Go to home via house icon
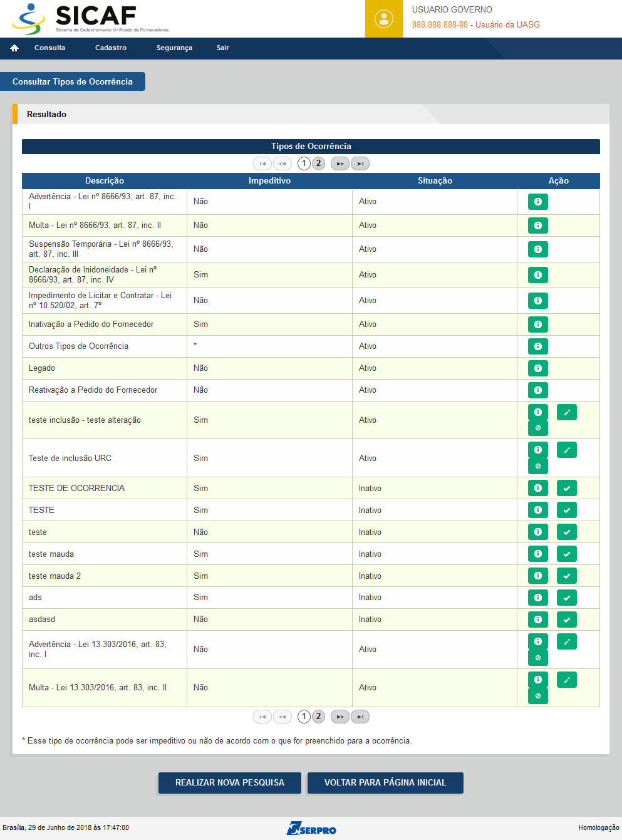 point(14,48)
